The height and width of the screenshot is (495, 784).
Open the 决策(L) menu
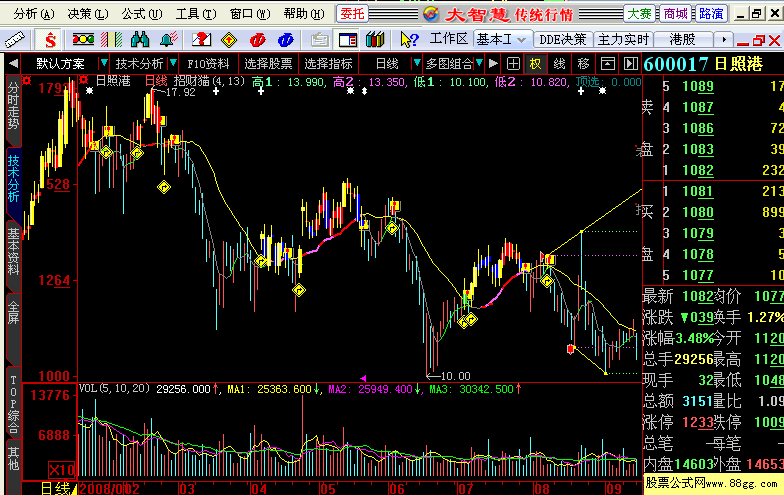[x=88, y=14]
